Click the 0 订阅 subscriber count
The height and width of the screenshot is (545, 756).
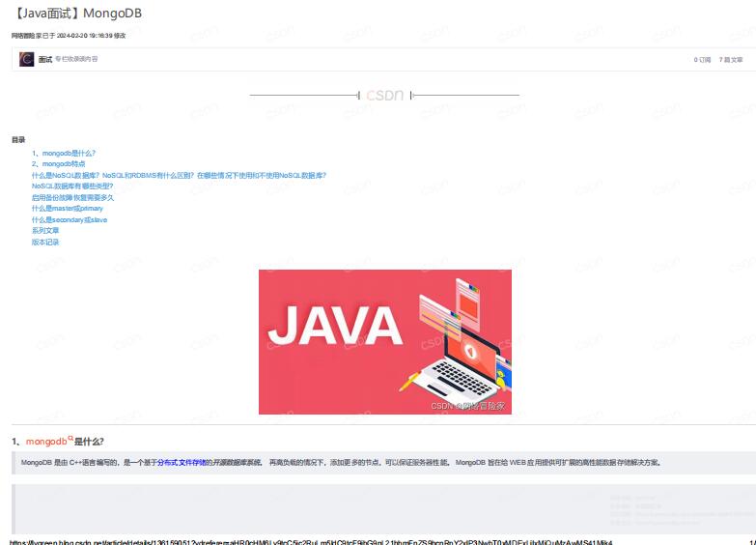702,60
